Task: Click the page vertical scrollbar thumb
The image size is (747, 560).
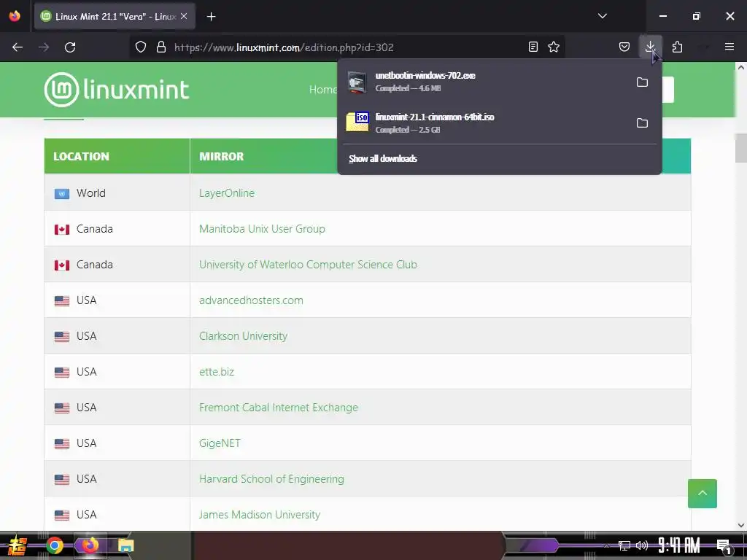Action: [741, 148]
